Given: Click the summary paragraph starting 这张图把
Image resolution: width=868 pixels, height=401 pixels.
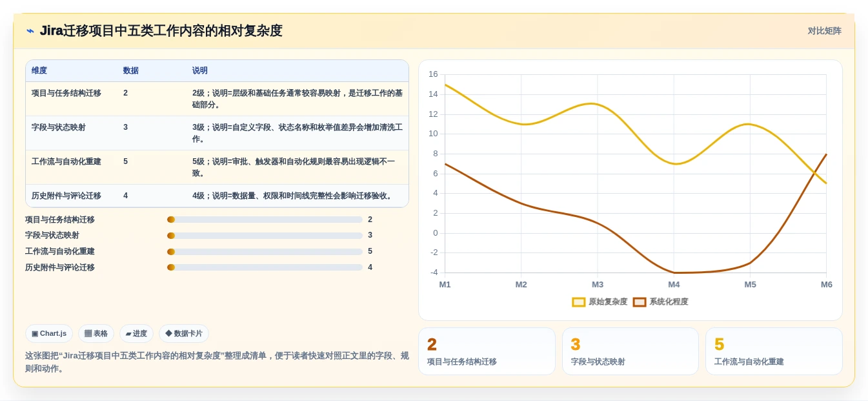Looking at the screenshot, I should pyautogui.click(x=217, y=362).
